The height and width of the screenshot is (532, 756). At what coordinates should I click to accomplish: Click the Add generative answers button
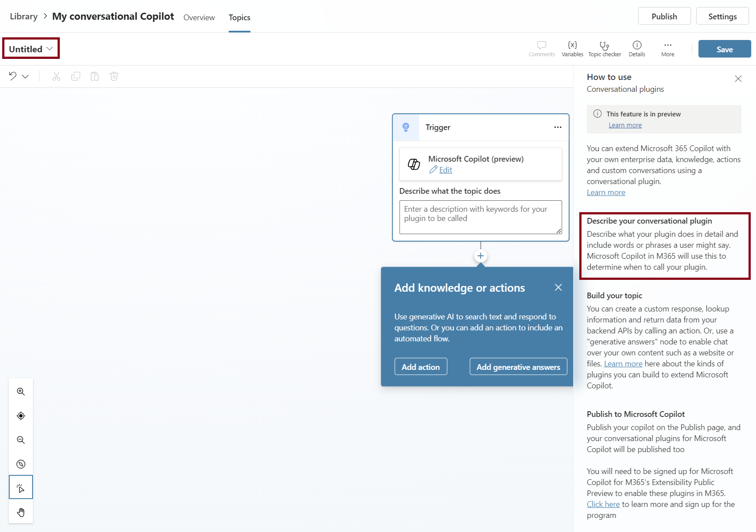point(518,367)
